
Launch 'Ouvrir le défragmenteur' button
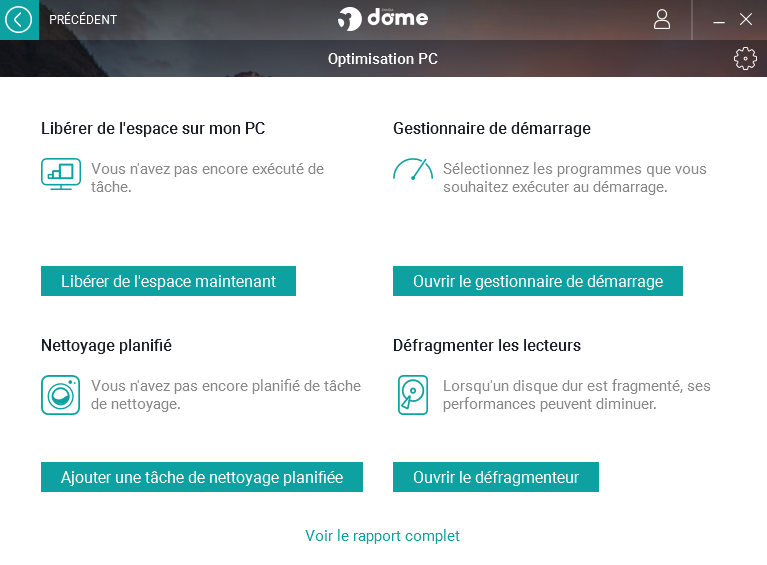pos(496,477)
